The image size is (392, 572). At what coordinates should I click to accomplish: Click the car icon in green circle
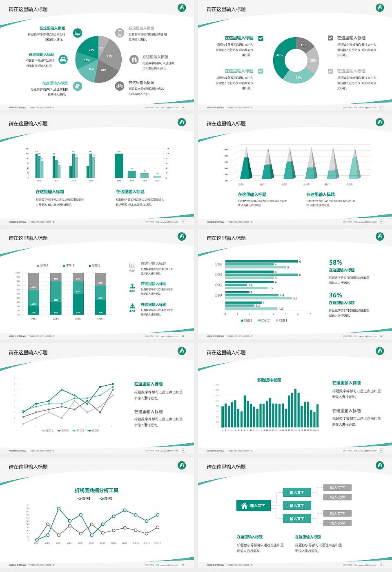click(63, 60)
